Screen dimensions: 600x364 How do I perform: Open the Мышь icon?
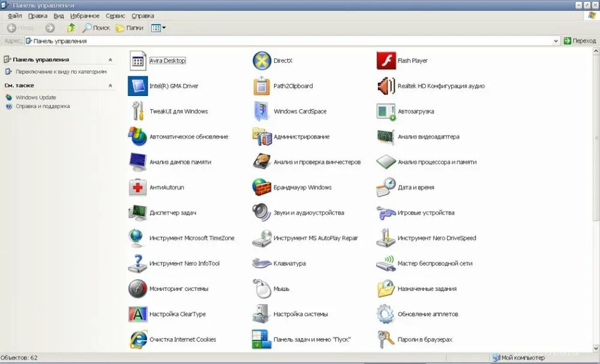point(262,288)
